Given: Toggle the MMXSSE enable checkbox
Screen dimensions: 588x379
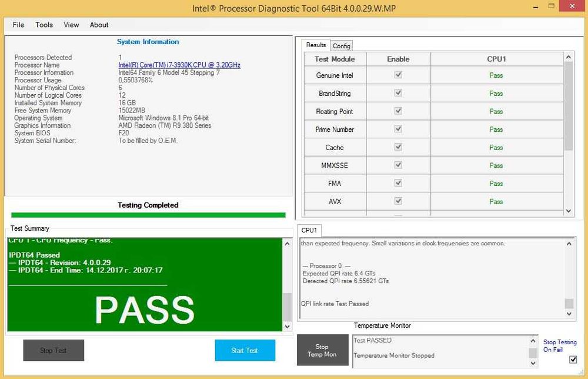Looking at the screenshot, I should (398, 165).
